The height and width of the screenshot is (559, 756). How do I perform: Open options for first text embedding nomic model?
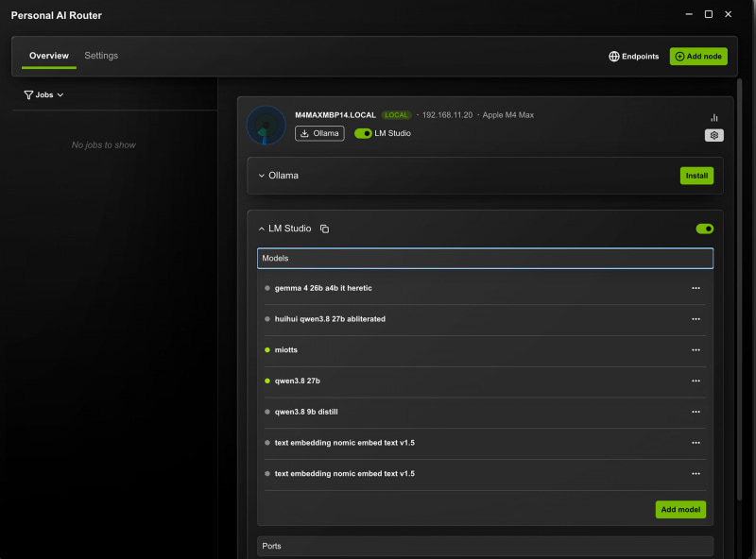click(696, 442)
